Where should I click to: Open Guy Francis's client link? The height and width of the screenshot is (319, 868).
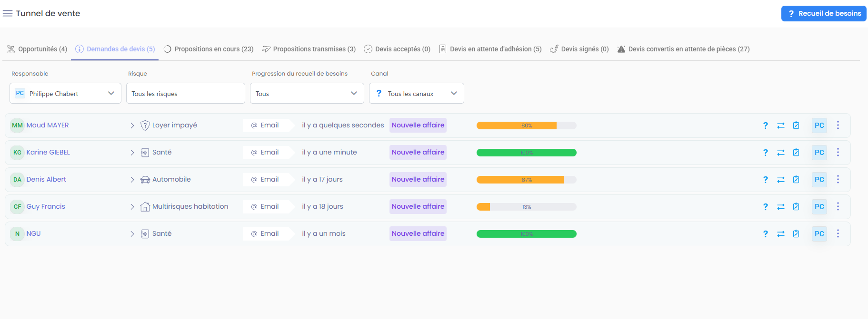(46, 206)
